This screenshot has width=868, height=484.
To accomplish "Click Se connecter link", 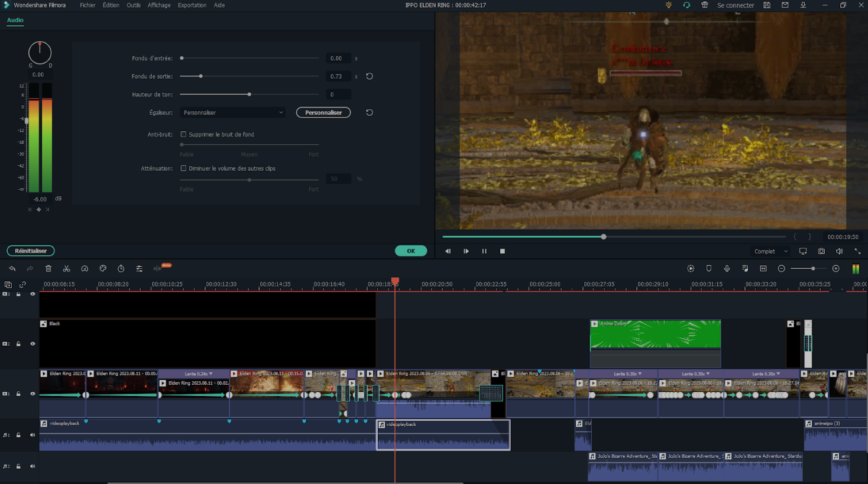I will click(x=736, y=5).
